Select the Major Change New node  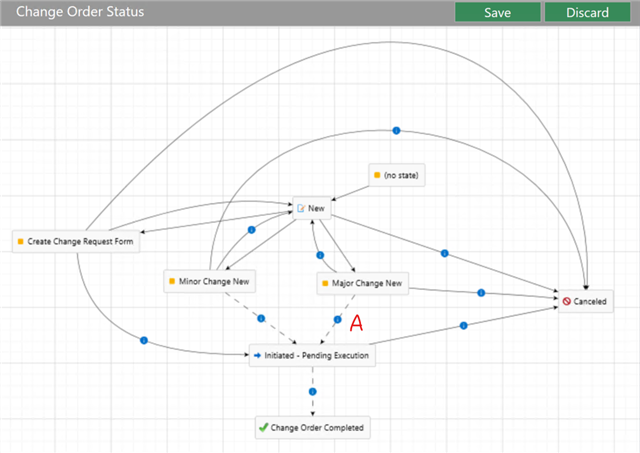(x=363, y=284)
